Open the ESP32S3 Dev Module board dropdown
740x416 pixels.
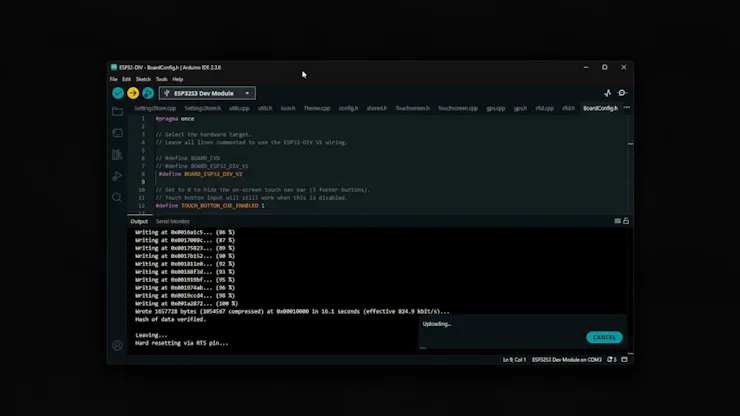207,93
